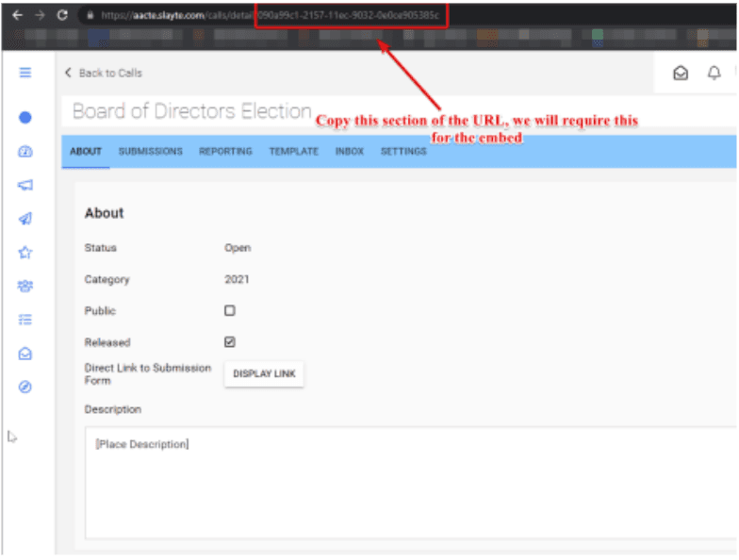Click the browser forward arrow
This screenshot has height=560, width=739.
tap(40, 15)
